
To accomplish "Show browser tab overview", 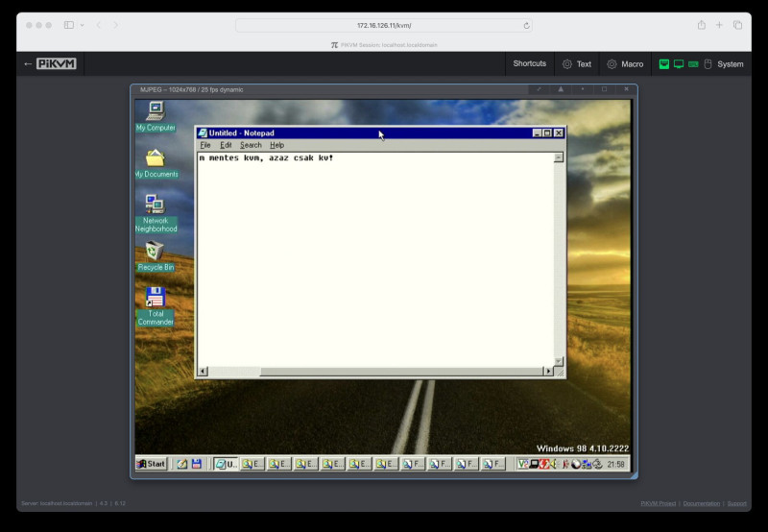I will pos(737,25).
